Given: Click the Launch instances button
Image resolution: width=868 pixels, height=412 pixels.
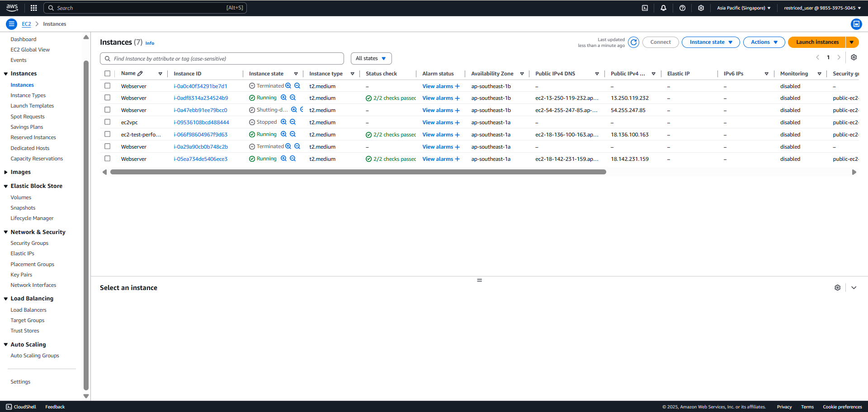Looking at the screenshot, I should [x=817, y=42].
